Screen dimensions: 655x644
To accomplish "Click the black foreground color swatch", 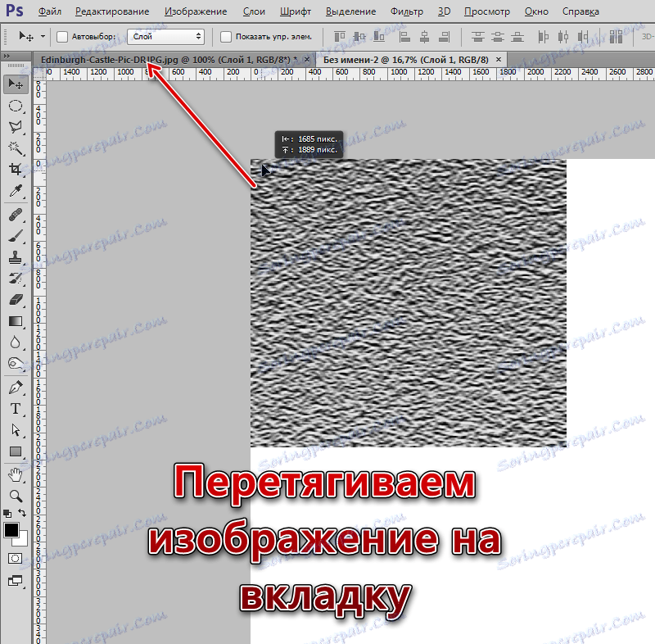I will pos(10,529).
